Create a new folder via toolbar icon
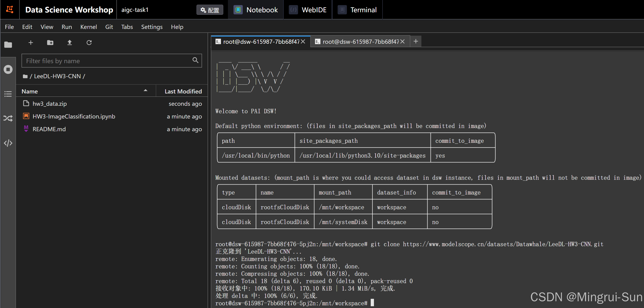644x308 pixels. pos(50,43)
